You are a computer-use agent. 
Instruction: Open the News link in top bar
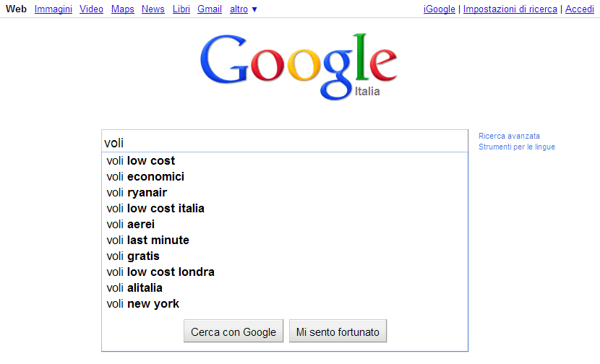[x=153, y=9]
